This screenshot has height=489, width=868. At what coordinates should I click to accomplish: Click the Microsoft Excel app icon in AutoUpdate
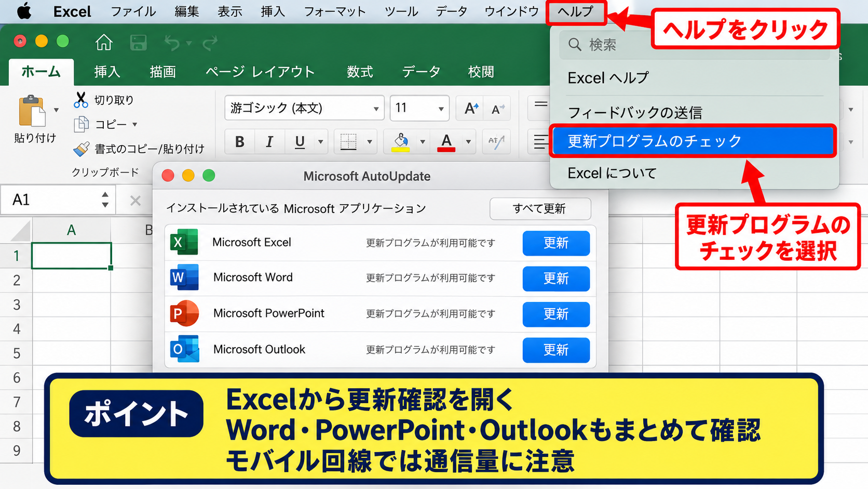point(184,242)
